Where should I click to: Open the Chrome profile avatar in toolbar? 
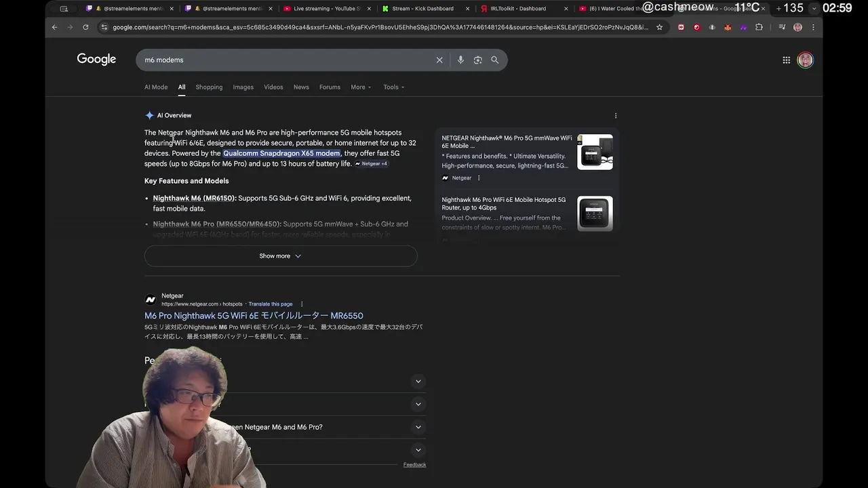click(x=797, y=27)
